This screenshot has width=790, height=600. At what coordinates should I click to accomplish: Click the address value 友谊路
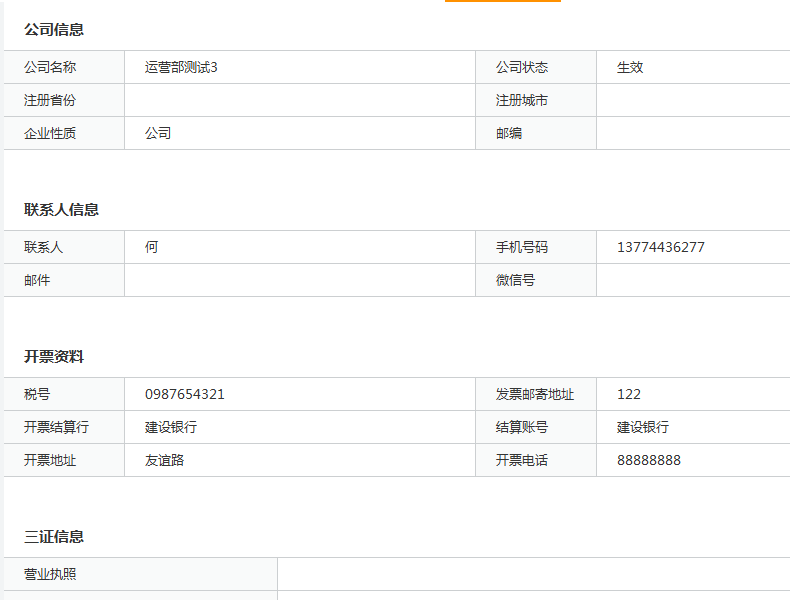coord(164,460)
